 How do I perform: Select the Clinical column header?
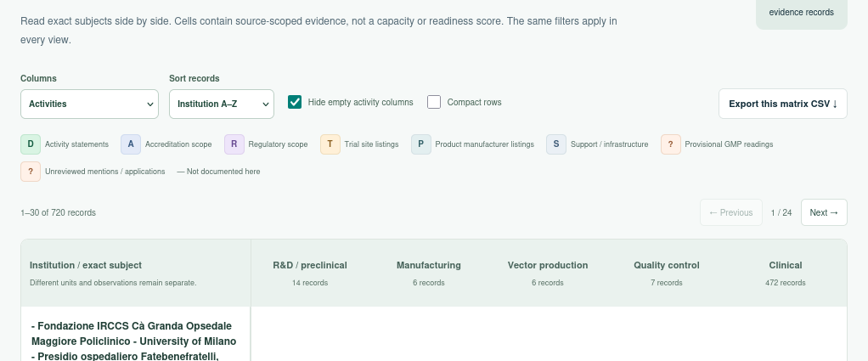click(x=785, y=265)
